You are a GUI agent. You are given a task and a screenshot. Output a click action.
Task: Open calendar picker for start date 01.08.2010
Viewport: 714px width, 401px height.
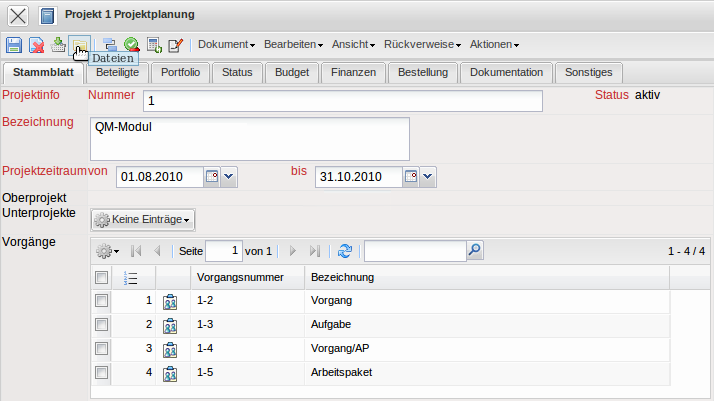coord(211,177)
